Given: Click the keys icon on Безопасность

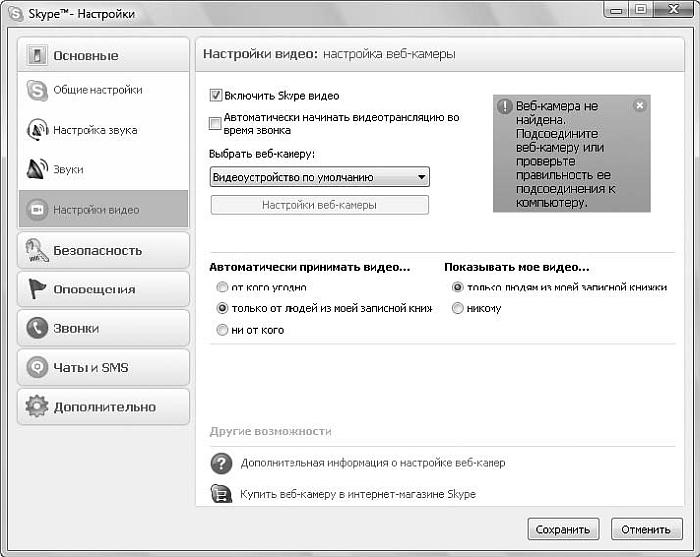Looking at the screenshot, I should coord(37,250).
